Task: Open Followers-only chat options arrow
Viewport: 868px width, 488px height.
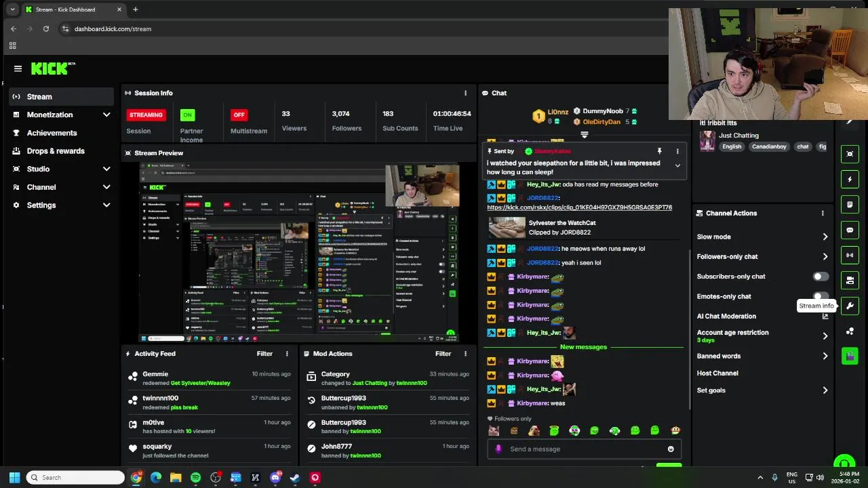Action: pyautogui.click(x=825, y=257)
